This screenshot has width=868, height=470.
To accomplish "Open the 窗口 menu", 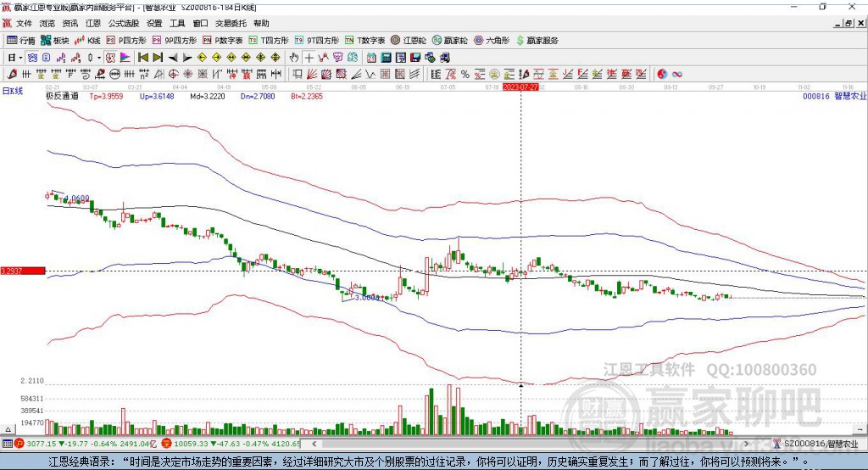I will pyautogui.click(x=200, y=23).
